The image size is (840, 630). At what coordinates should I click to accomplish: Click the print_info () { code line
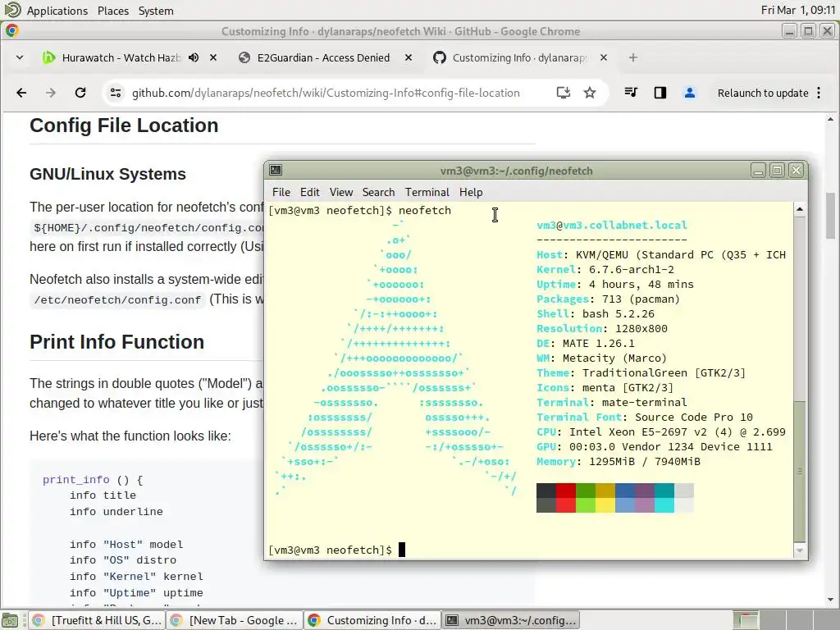point(93,480)
